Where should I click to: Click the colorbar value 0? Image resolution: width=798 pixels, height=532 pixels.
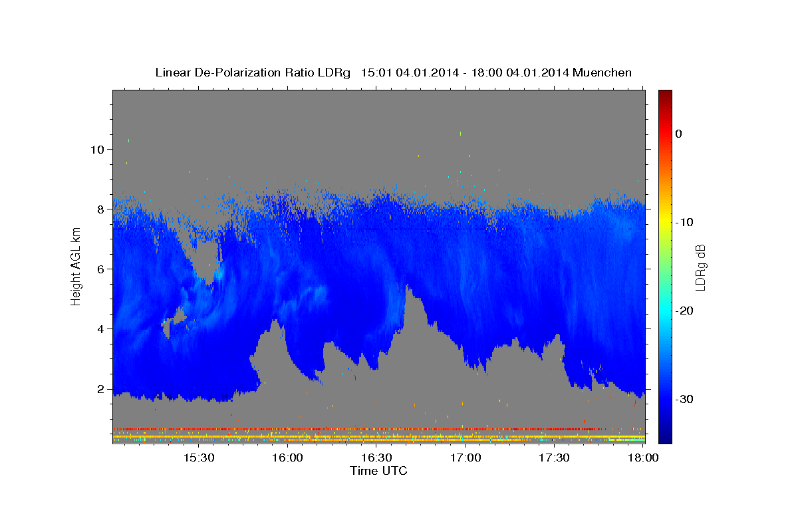pyautogui.click(x=678, y=134)
